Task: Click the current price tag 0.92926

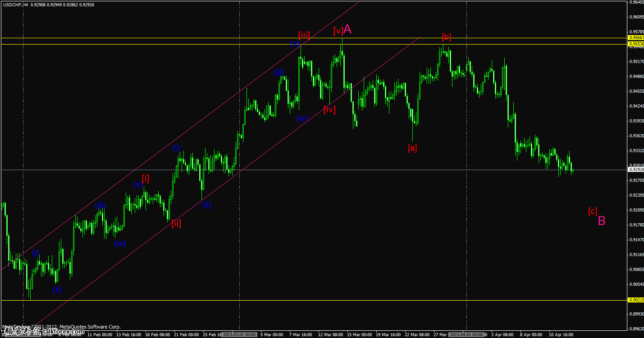Action: point(635,170)
